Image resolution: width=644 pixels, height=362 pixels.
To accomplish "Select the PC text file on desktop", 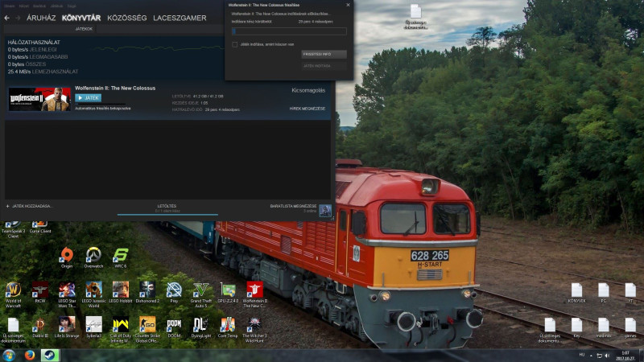I will pyautogui.click(x=603, y=293).
